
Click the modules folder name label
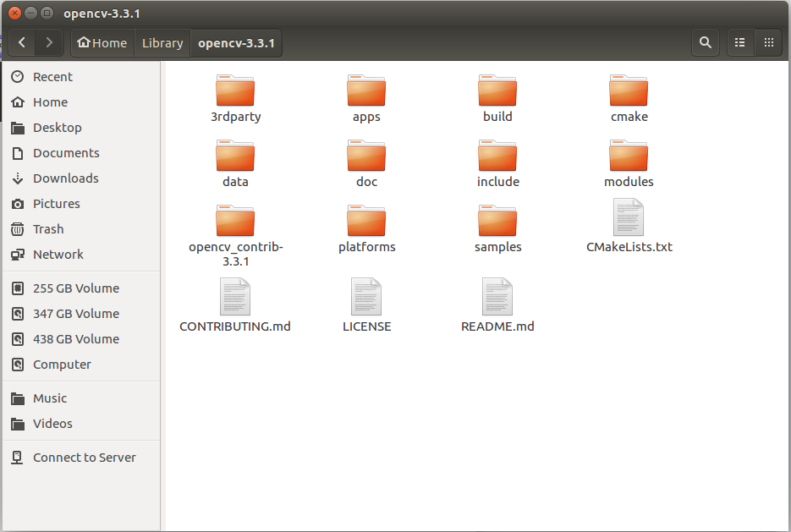pos(629,182)
